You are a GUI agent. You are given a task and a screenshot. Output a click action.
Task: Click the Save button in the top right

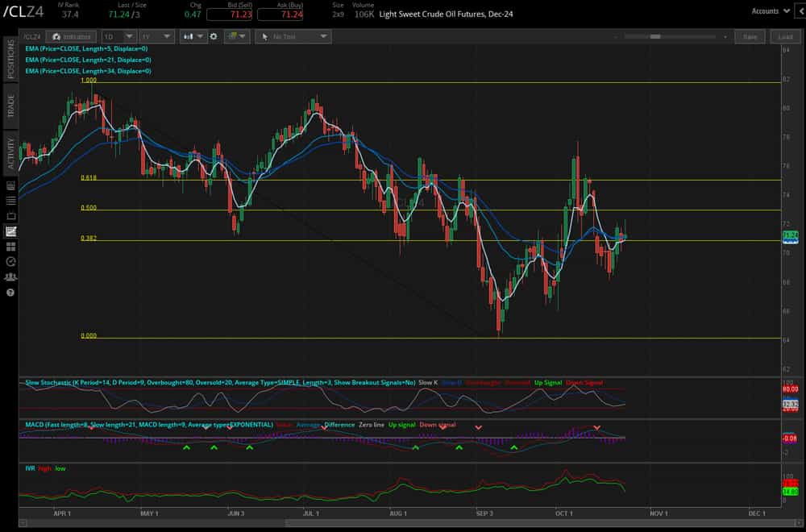click(750, 36)
